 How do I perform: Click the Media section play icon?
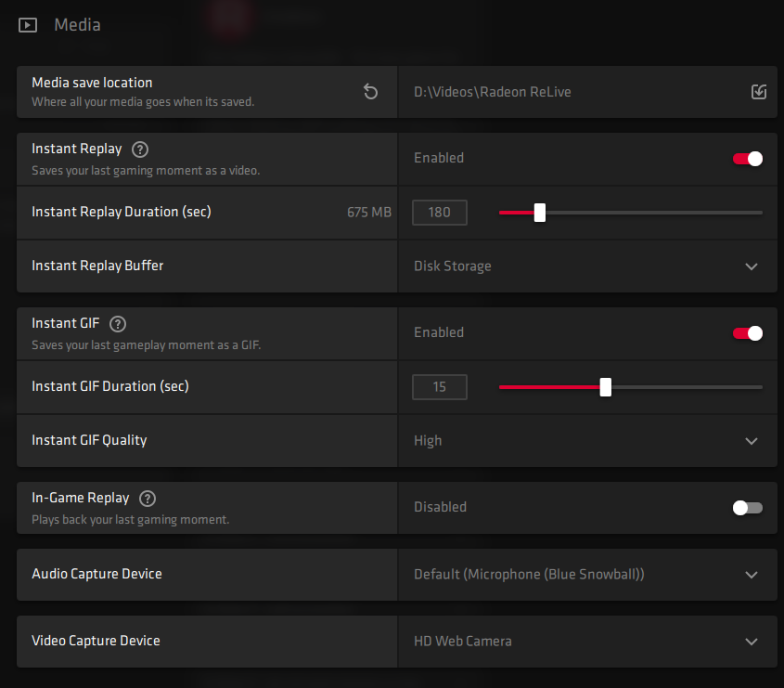click(27, 24)
